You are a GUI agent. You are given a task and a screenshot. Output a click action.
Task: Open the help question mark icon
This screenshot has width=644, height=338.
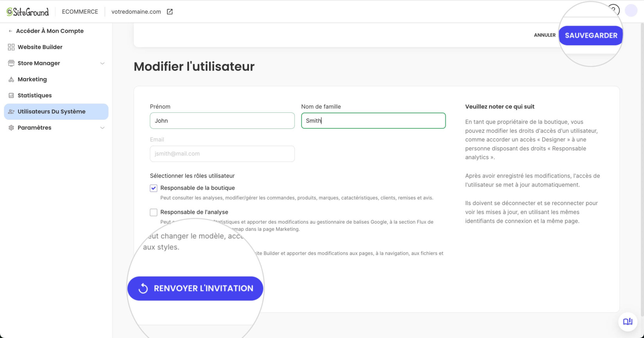click(613, 10)
